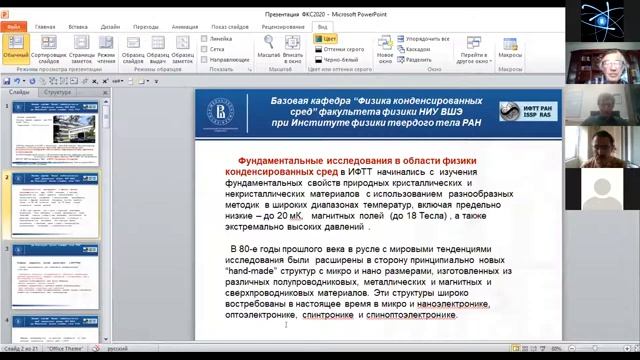Click subscript x icon in quick toolbar
The width and height of the screenshot is (640, 360).
95,81
